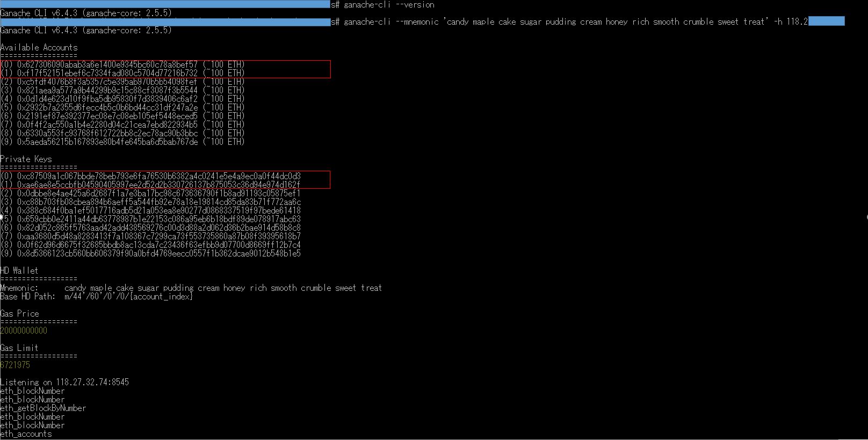Select account (6) address 0x2191ef87e392377e...
868x440 pixels.
point(107,116)
